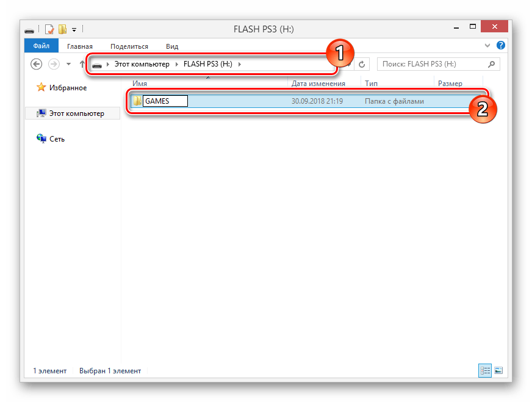Open the Файл menu
Image resolution: width=532 pixels, height=402 pixels.
(41, 46)
